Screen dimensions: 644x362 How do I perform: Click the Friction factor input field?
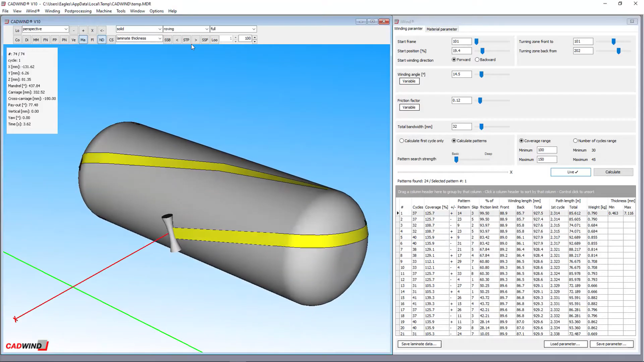461,101
